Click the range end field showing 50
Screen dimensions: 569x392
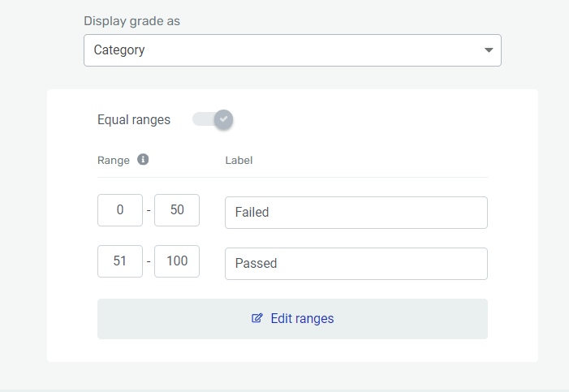(x=177, y=210)
